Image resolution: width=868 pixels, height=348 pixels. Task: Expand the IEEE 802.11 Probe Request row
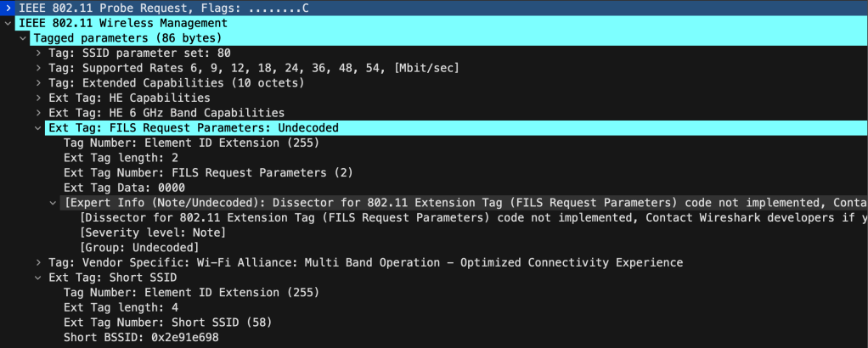click(x=8, y=8)
